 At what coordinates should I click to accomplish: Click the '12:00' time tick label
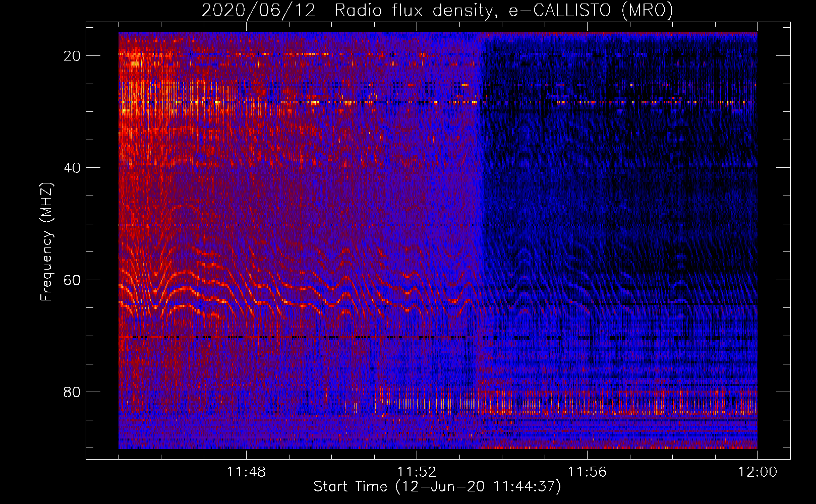tap(757, 472)
